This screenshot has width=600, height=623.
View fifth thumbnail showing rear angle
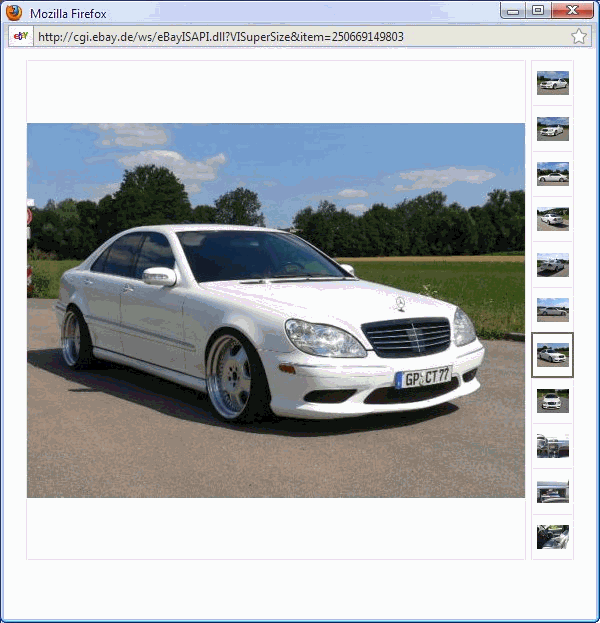click(553, 265)
